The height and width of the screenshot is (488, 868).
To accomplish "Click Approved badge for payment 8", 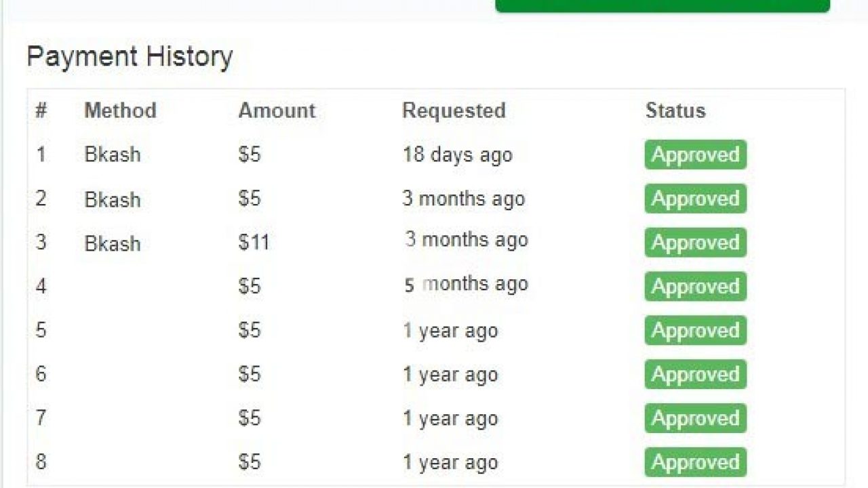I will (x=695, y=462).
